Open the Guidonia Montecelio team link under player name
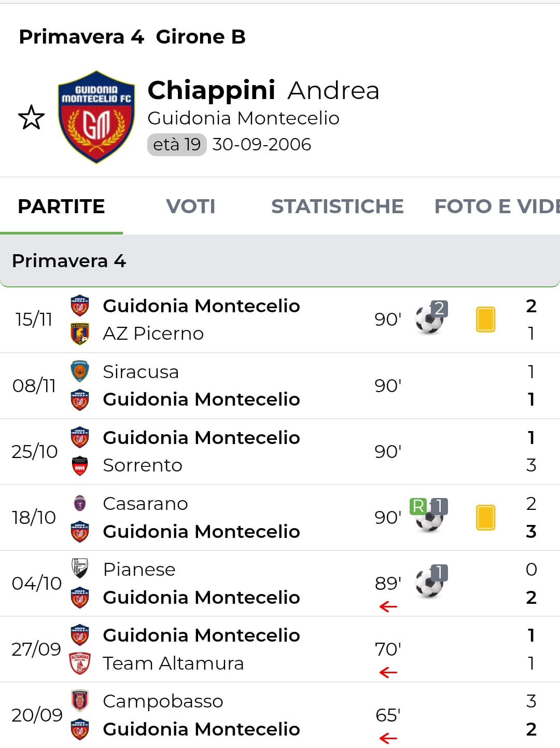 tap(243, 118)
